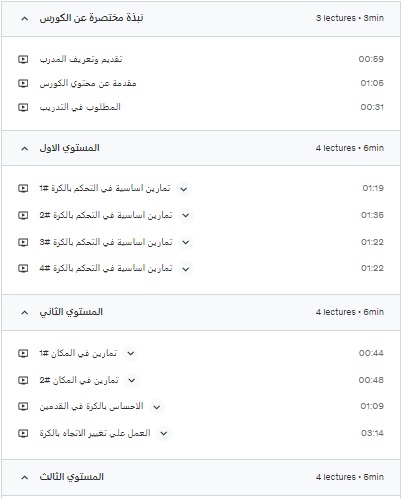The height and width of the screenshot is (499, 403).
Task: Expand description of تمارين اساسية في التحكم بالكرة #2
Action: 186,215
